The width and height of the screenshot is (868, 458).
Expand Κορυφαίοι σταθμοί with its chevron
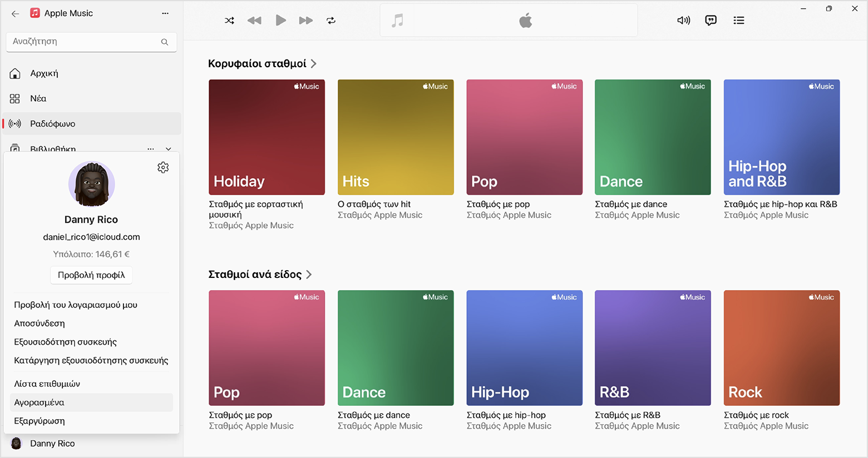[x=313, y=63]
